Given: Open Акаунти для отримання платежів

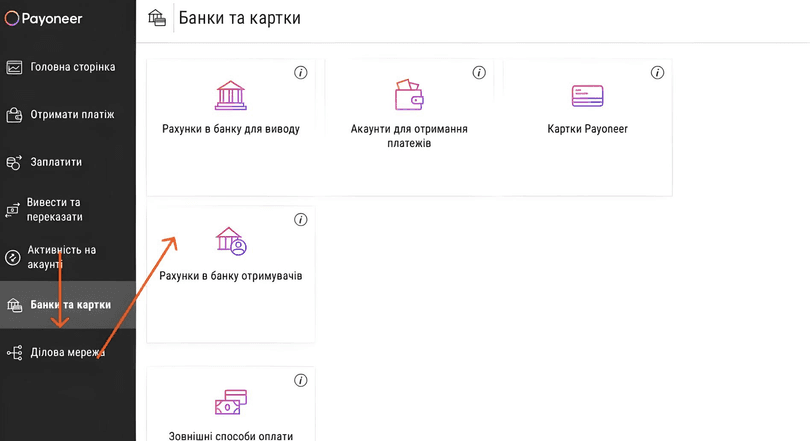Looking at the screenshot, I should pyautogui.click(x=409, y=136).
